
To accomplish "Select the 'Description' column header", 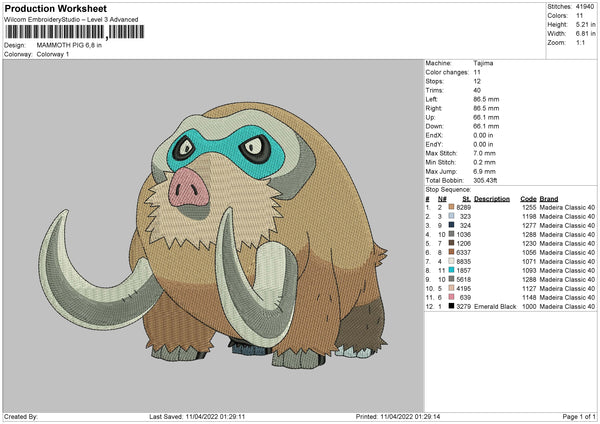I will (x=492, y=199).
